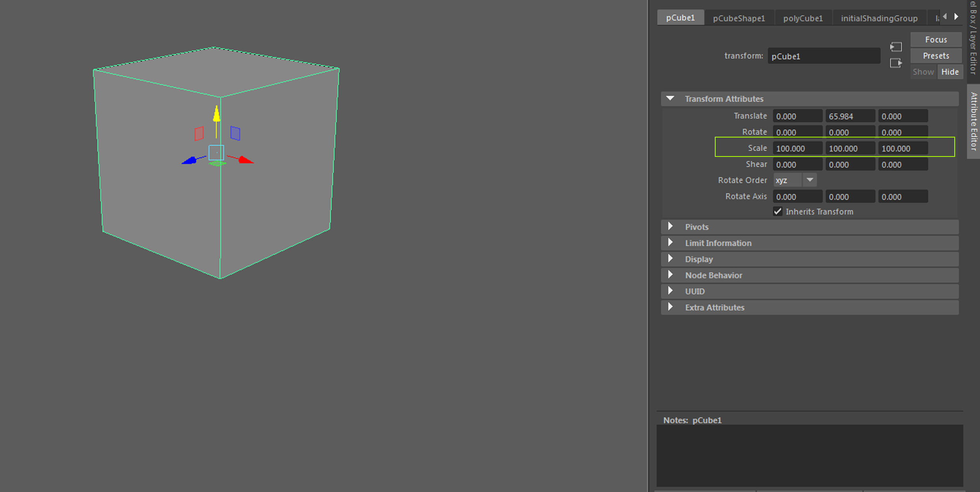
Task: Toggle the Inherits Transform checkbox
Action: pos(778,211)
